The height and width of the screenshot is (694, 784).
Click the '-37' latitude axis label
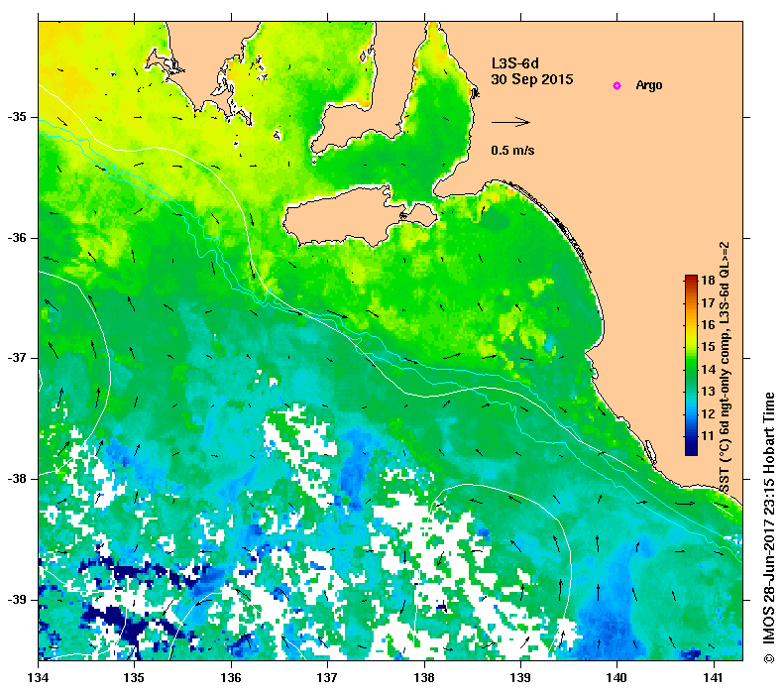point(17,358)
